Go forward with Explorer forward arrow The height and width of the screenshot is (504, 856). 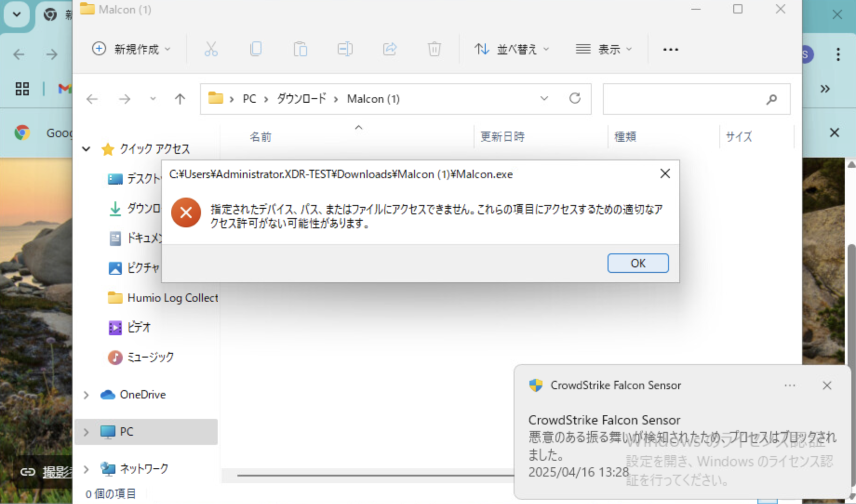(124, 99)
